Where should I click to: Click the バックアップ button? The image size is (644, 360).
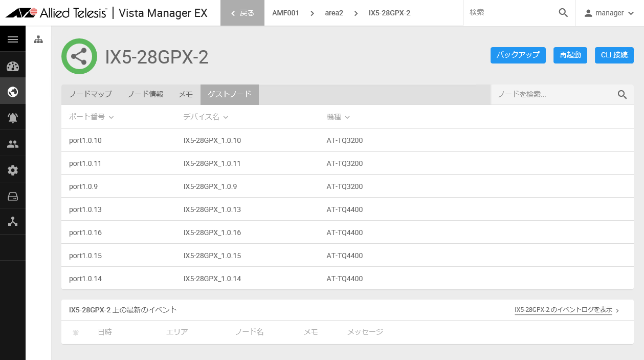[x=518, y=55]
